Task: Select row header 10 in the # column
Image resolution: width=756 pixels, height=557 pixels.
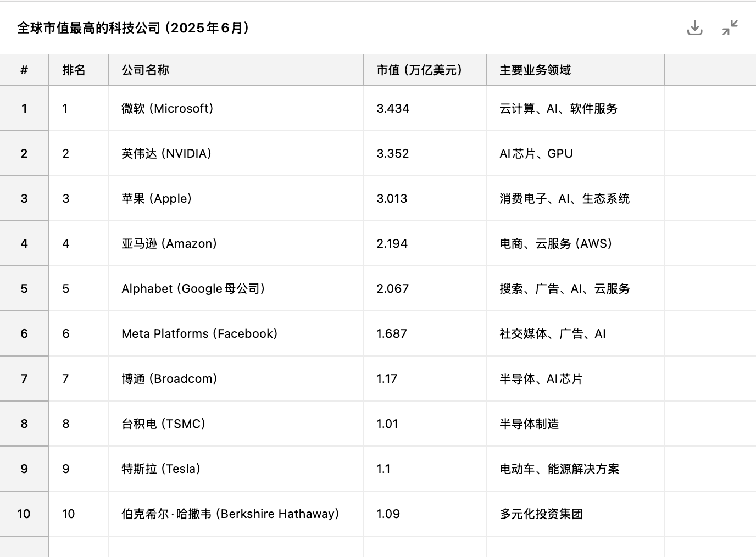Action: 24,514
